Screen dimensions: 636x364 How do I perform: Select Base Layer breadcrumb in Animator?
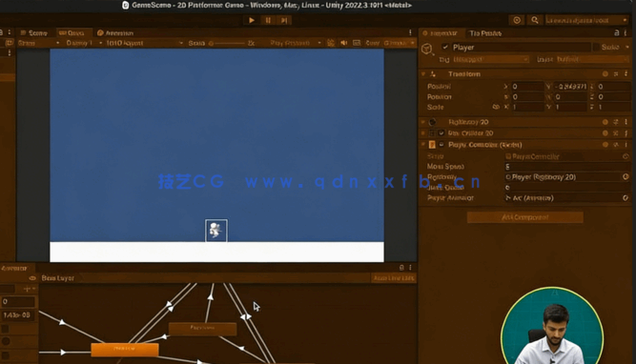(x=58, y=278)
